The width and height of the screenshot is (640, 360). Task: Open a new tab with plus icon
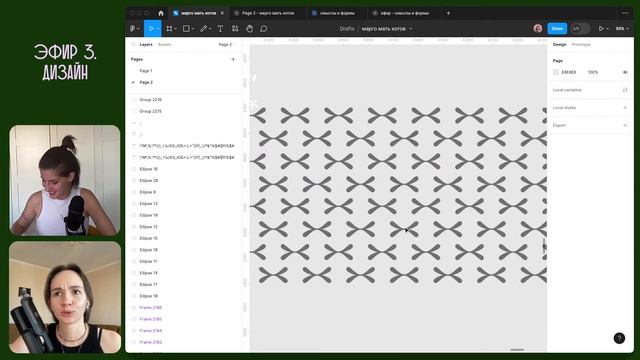click(x=448, y=13)
